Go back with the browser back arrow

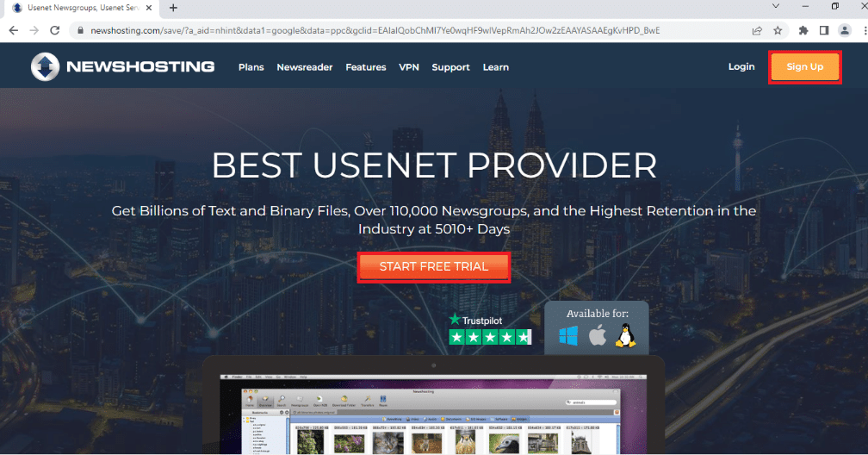(13, 30)
